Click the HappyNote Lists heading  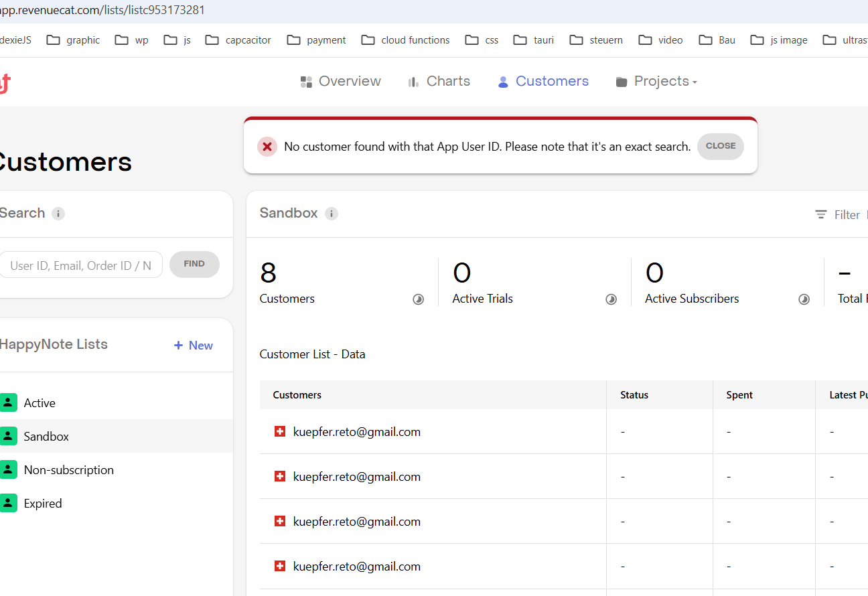click(54, 344)
